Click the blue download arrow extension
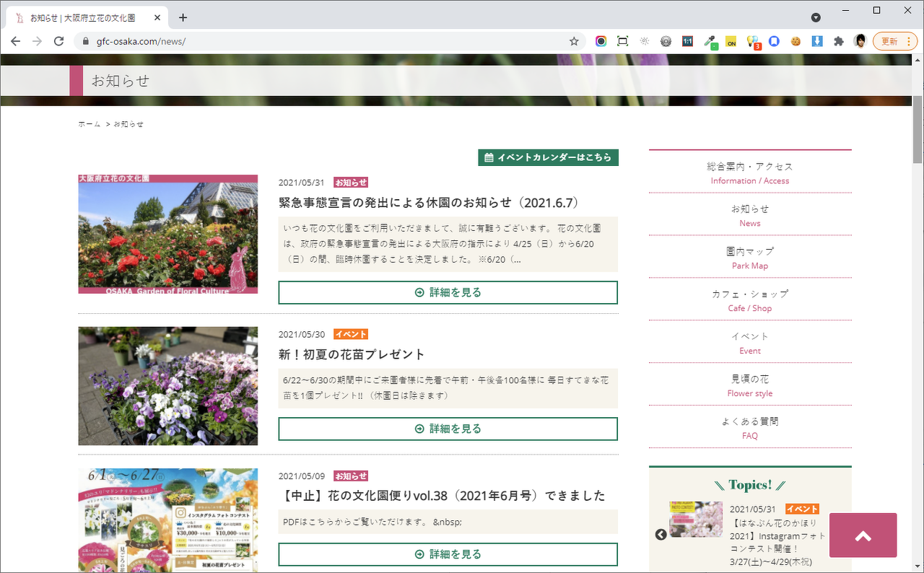This screenshot has width=924, height=573. (817, 41)
